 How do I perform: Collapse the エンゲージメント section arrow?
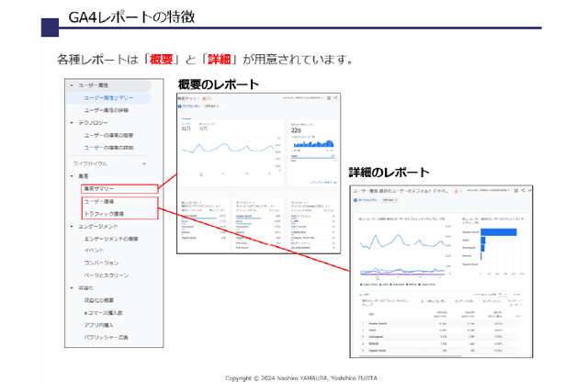pyautogui.click(x=72, y=227)
